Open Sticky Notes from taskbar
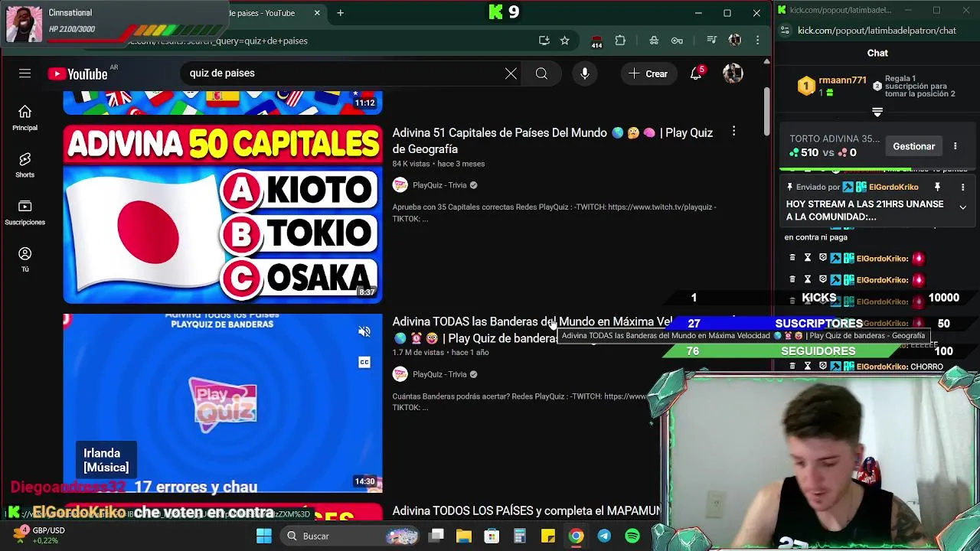This screenshot has width=980, height=551. (548, 536)
